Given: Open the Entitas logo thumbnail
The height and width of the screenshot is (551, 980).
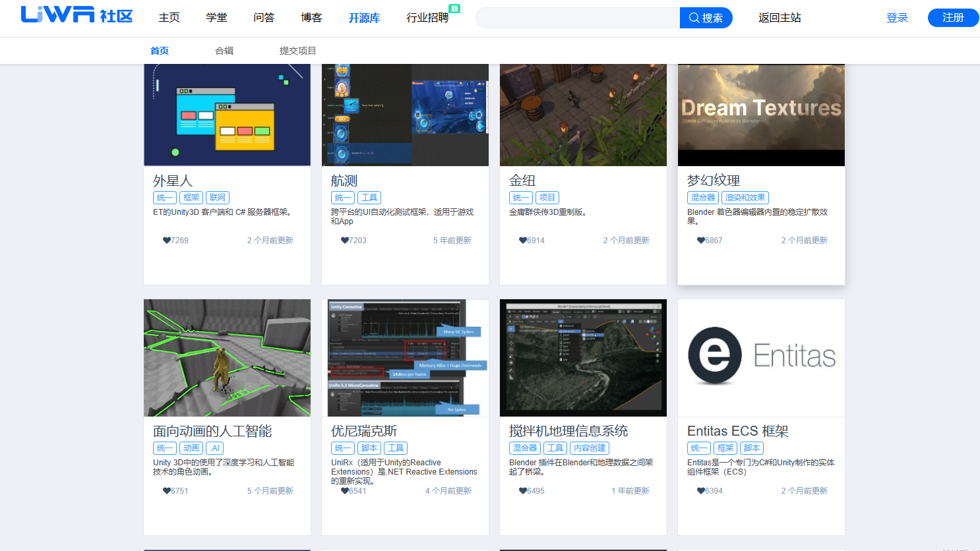Looking at the screenshot, I should [761, 358].
